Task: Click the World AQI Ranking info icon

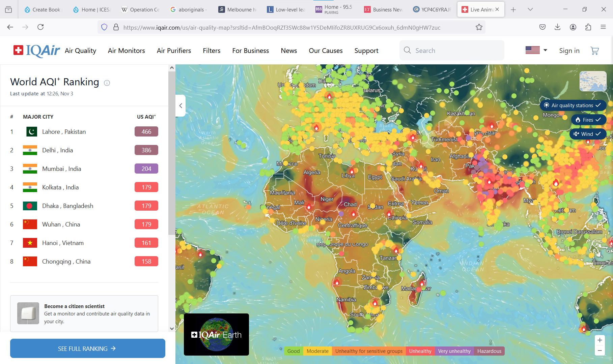Action: tap(107, 83)
